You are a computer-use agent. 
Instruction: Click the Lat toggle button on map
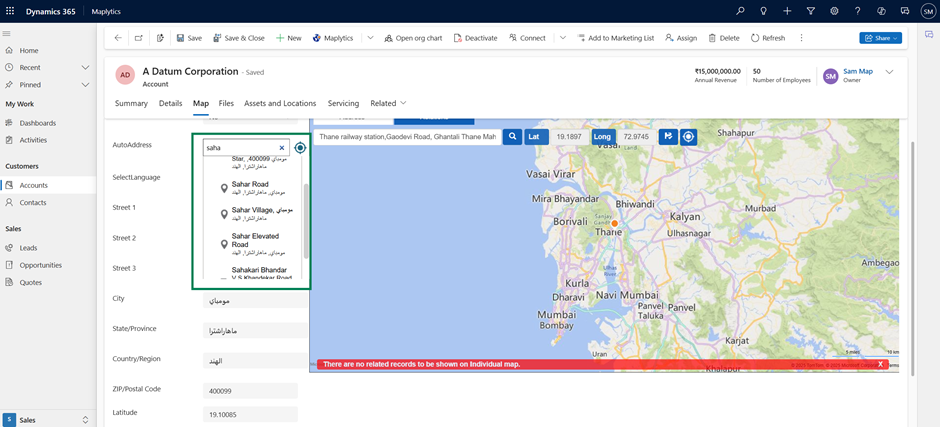(536, 136)
